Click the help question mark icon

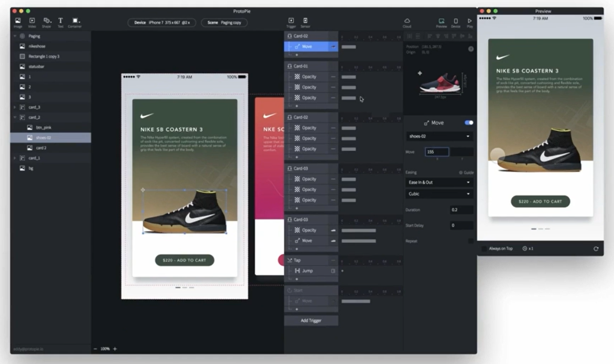point(471,49)
